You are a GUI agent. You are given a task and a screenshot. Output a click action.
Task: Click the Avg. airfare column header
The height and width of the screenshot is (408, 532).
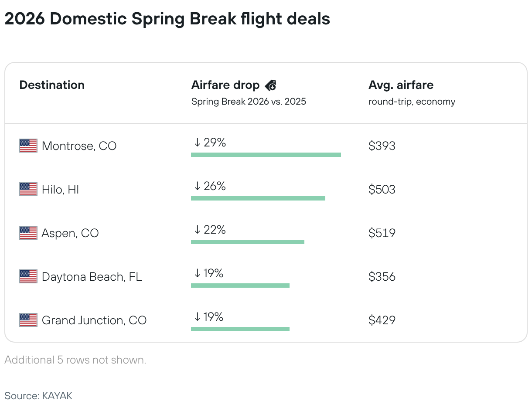coord(401,85)
